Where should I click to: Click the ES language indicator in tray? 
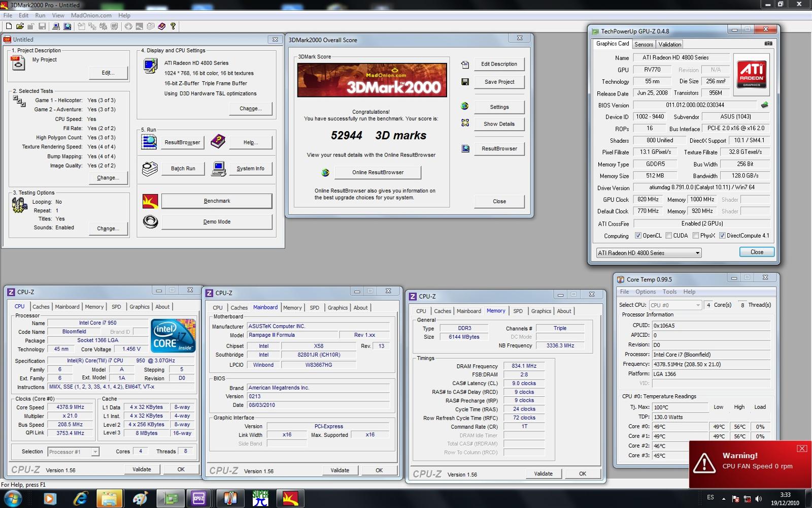pyautogui.click(x=710, y=497)
